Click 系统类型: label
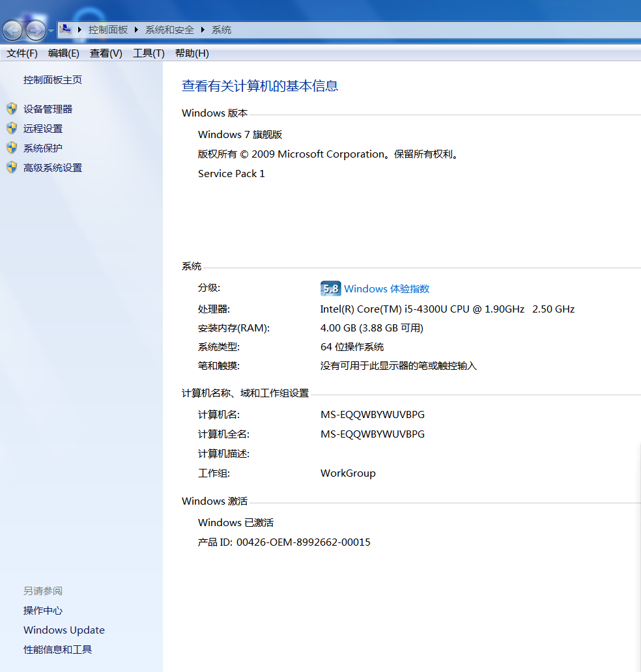The width and height of the screenshot is (641, 672). click(x=219, y=346)
